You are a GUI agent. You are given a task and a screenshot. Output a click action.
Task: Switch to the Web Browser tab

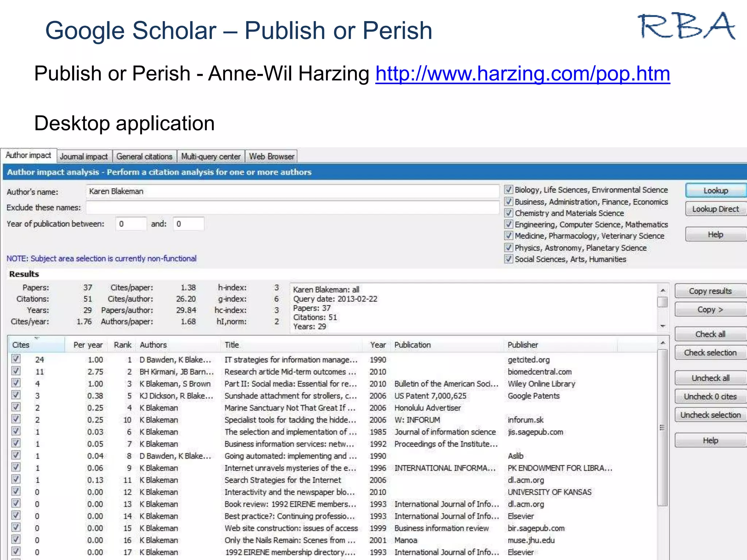(x=271, y=156)
